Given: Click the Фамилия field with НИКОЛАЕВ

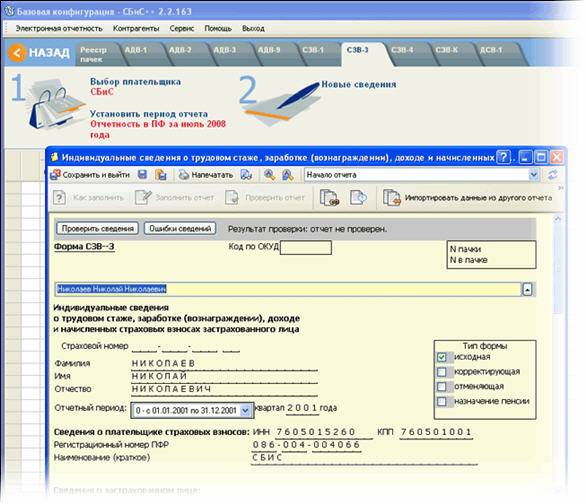Looking at the screenshot, I should point(224,364).
